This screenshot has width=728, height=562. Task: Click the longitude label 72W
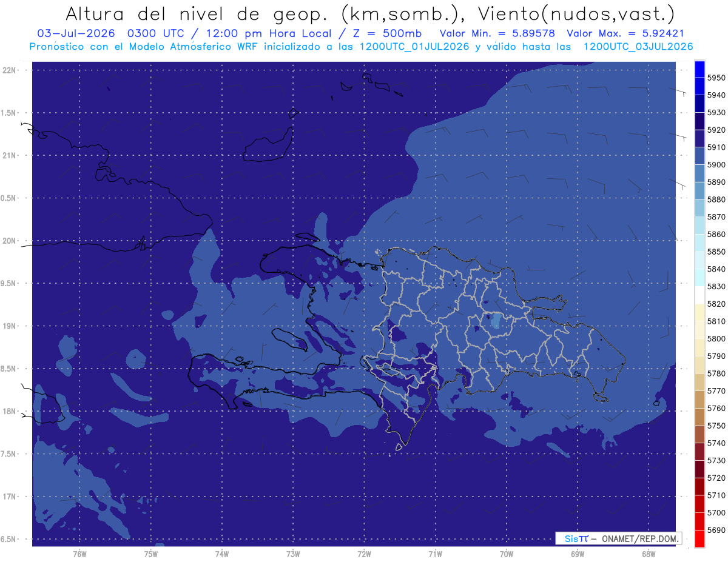(364, 554)
